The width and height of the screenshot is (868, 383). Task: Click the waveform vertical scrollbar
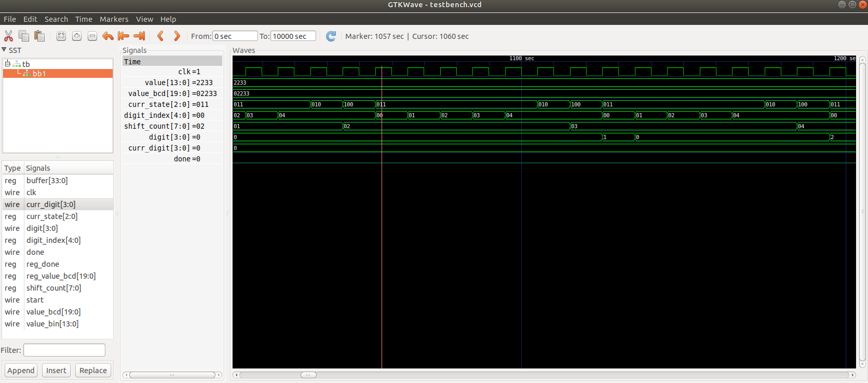(862, 212)
